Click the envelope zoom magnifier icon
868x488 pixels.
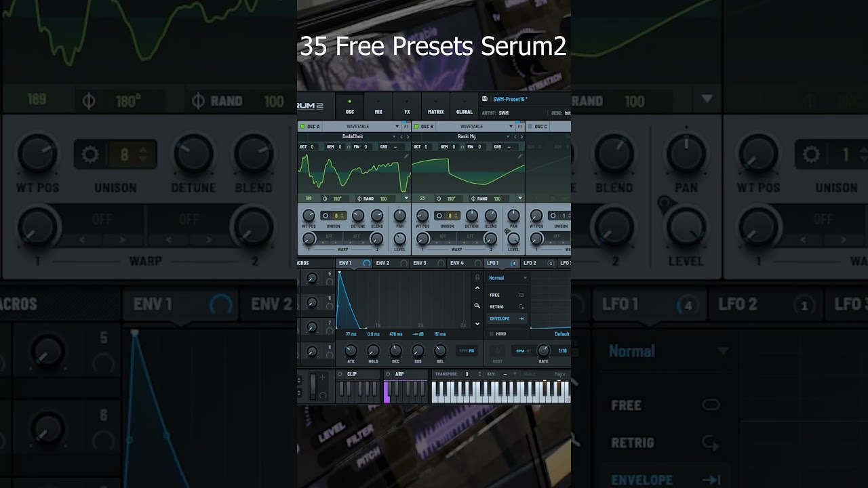pyautogui.click(x=477, y=306)
